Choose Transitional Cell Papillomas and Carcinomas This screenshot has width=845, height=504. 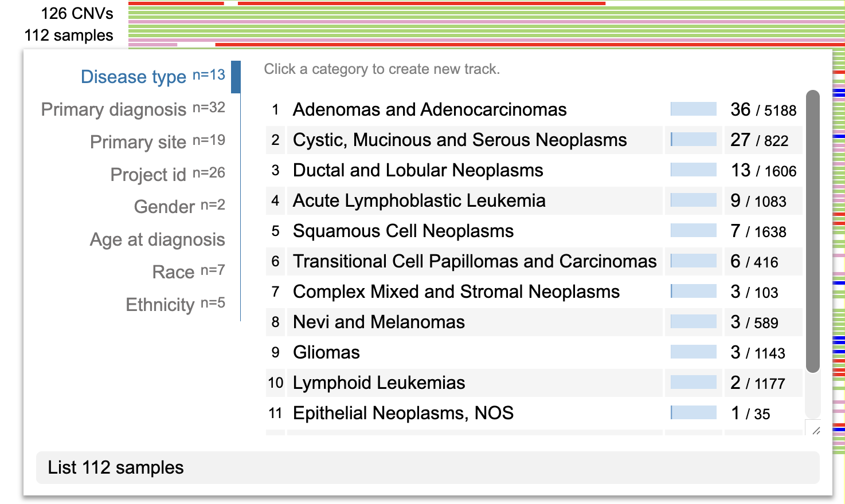tap(474, 261)
